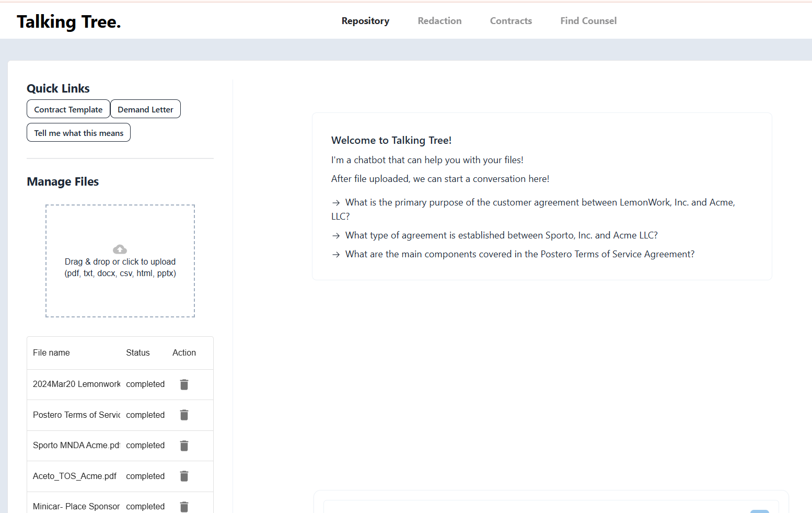Go to Find Counsel page
812x513 pixels.
click(588, 21)
